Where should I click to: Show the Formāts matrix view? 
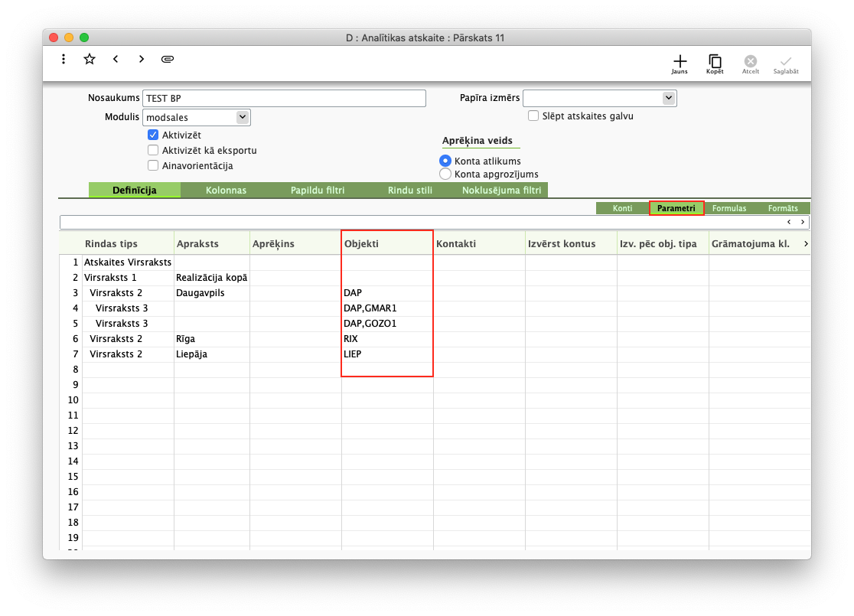783,208
